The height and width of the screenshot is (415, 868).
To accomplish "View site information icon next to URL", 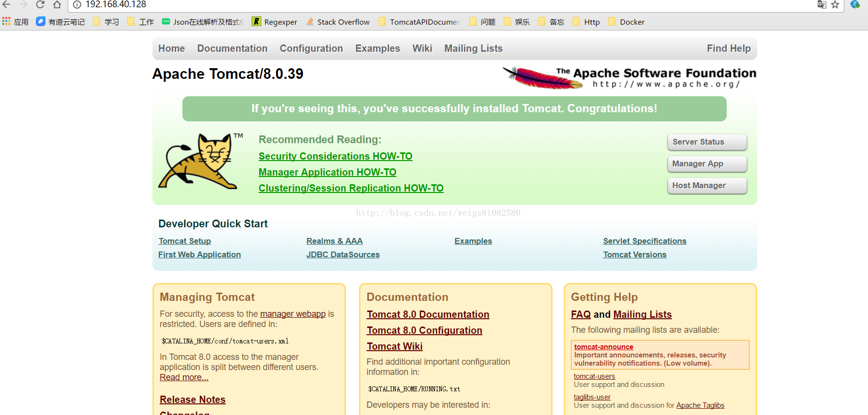I will [x=77, y=4].
